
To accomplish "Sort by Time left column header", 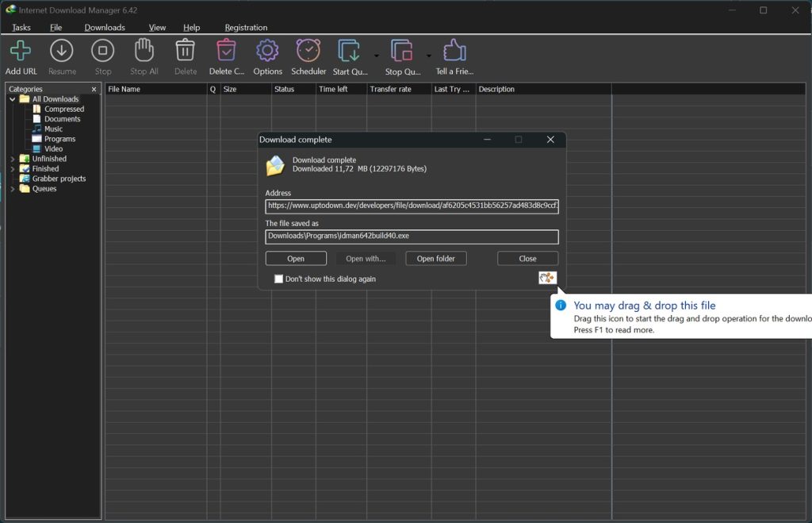I will pos(341,89).
